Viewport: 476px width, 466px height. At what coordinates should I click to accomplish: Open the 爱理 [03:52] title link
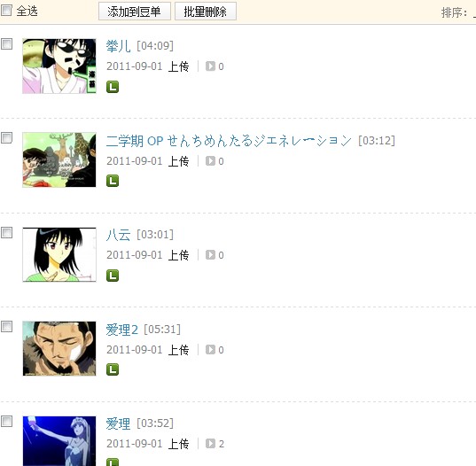118,423
